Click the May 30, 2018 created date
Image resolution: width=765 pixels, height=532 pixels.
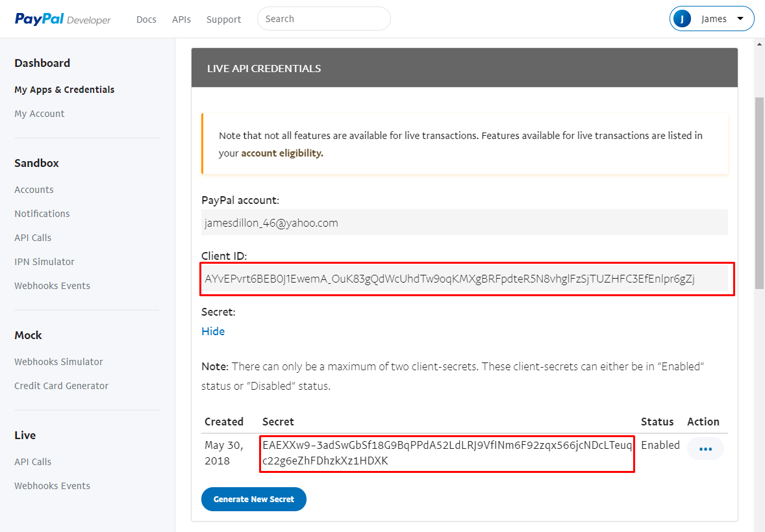point(224,453)
